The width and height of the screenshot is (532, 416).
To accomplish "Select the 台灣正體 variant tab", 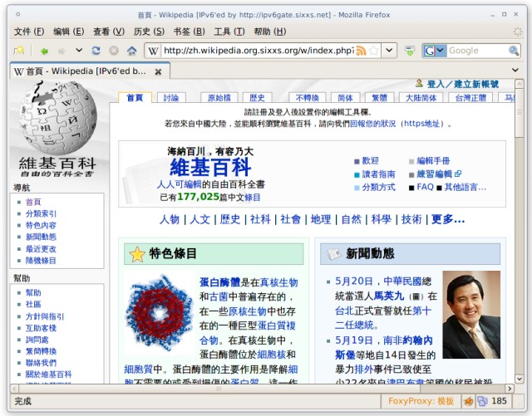I will pos(470,98).
